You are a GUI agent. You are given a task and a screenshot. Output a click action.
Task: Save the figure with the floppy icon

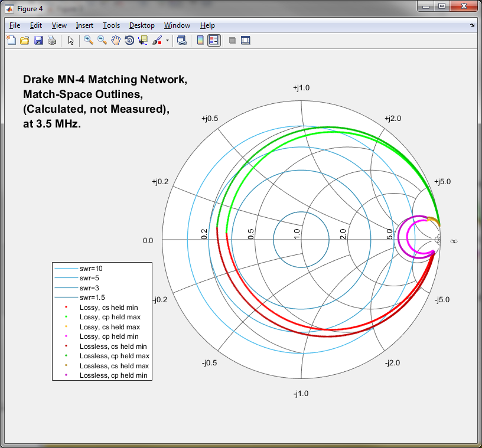[38, 40]
